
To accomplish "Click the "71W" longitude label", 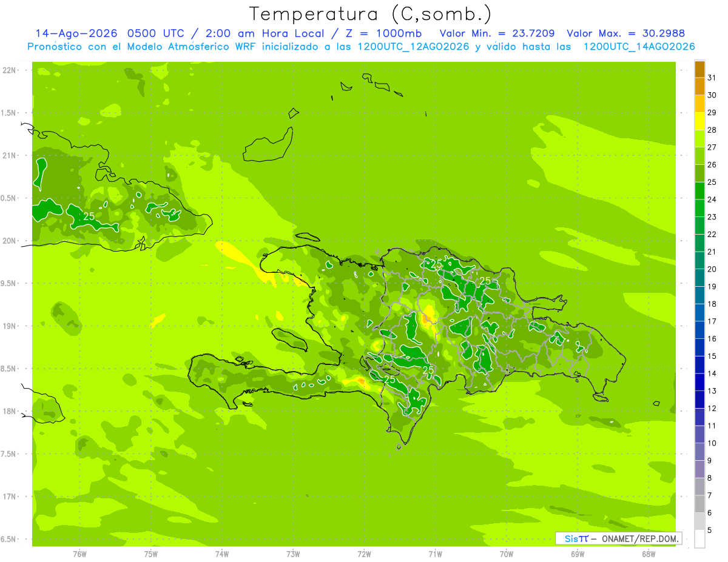I will (x=435, y=554).
